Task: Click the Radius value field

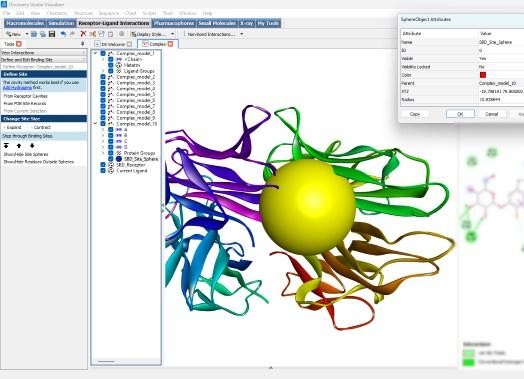Action: click(x=501, y=100)
